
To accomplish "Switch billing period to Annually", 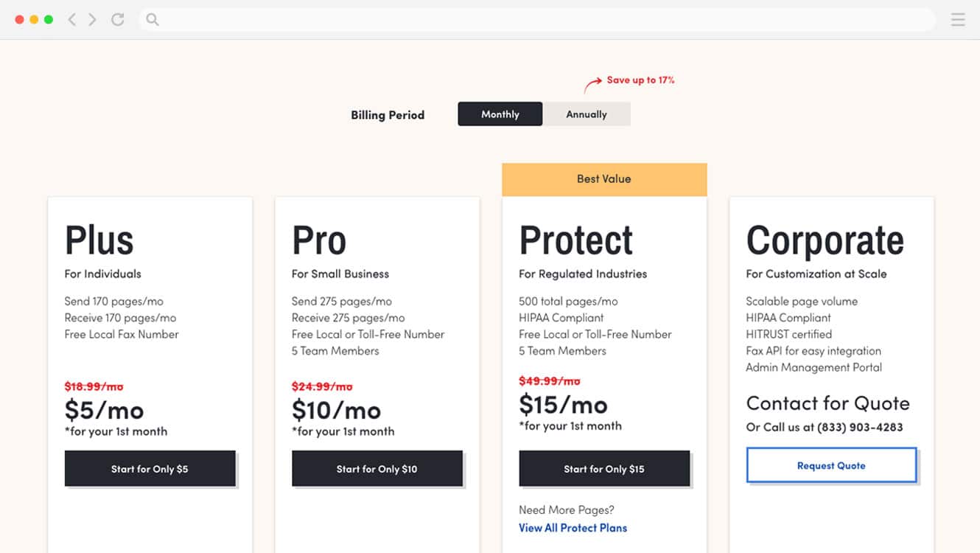I will [587, 114].
